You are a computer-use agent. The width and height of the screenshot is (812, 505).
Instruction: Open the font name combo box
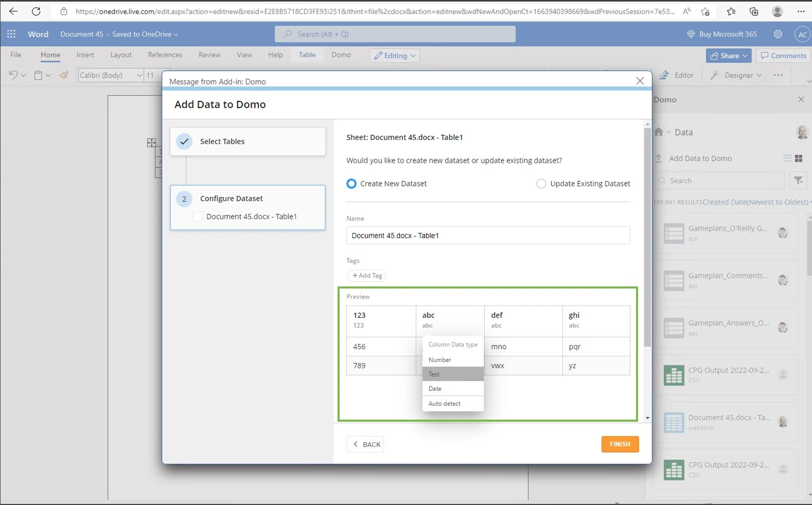point(111,75)
